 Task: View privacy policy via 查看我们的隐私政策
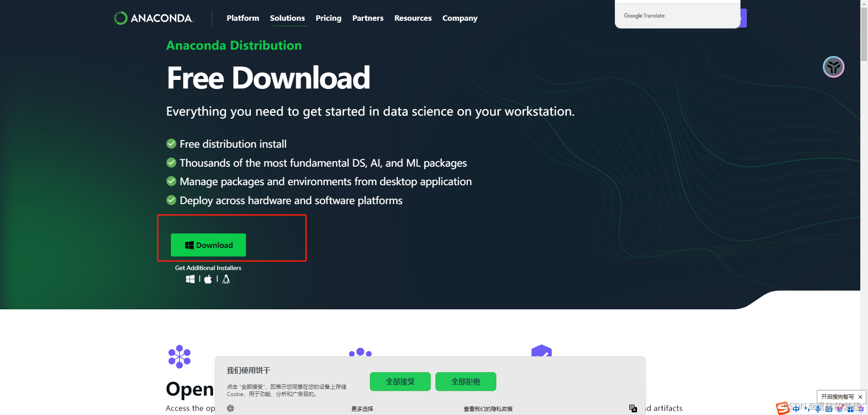488,409
